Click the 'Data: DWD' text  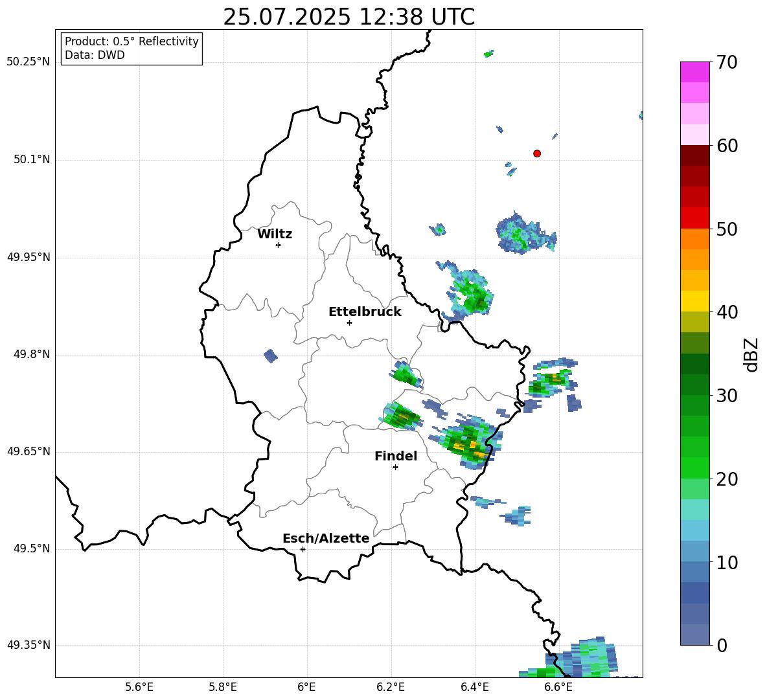pyautogui.click(x=95, y=55)
